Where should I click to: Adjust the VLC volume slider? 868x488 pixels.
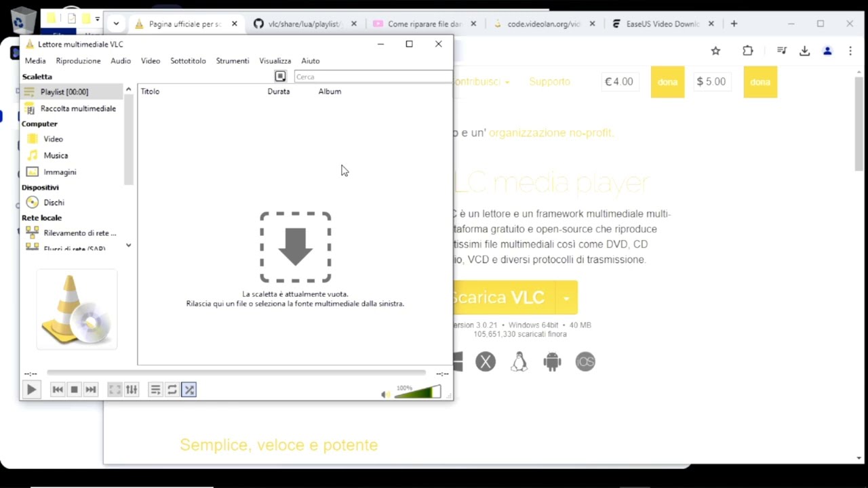417,392
